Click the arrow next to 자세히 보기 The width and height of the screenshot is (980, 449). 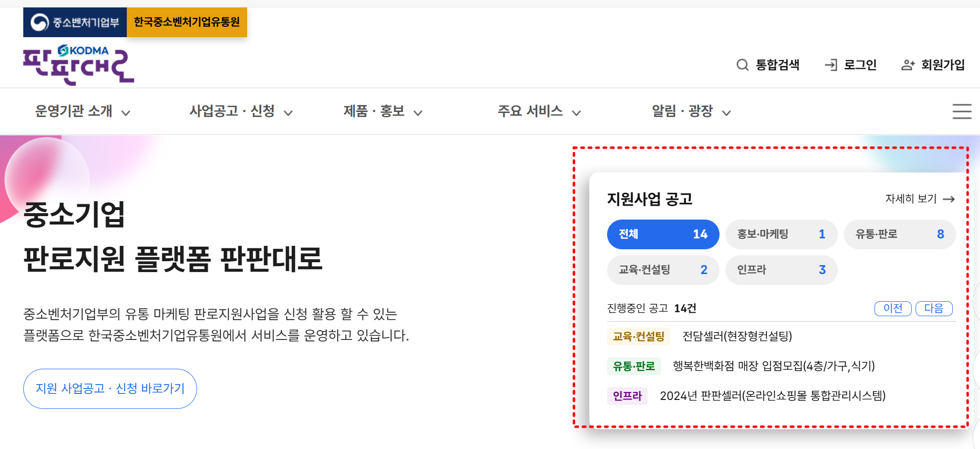pyautogui.click(x=949, y=199)
